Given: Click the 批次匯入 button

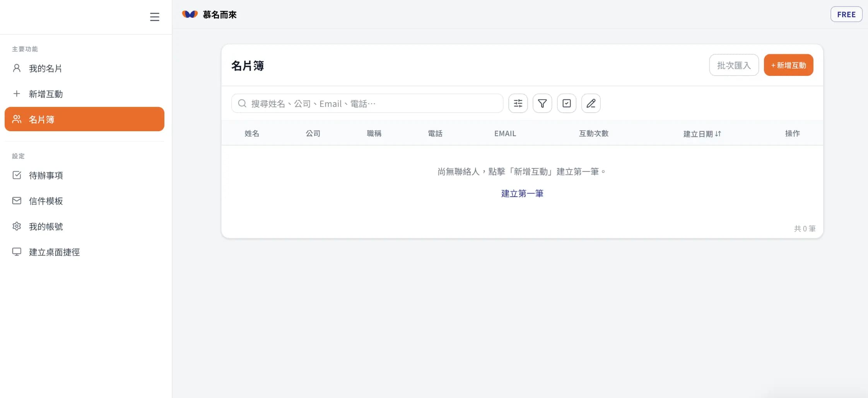Looking at the screenshot, I should [x=733, y=65].
